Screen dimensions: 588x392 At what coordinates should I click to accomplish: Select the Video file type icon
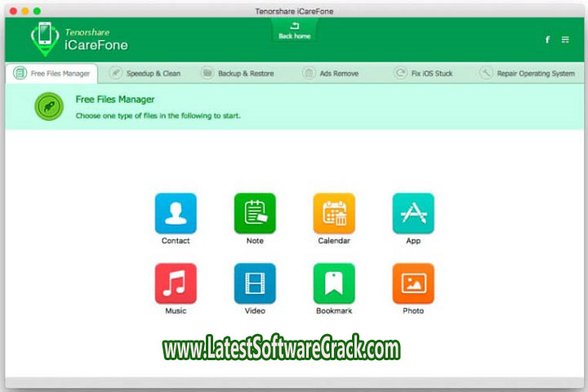coord(255,283)
